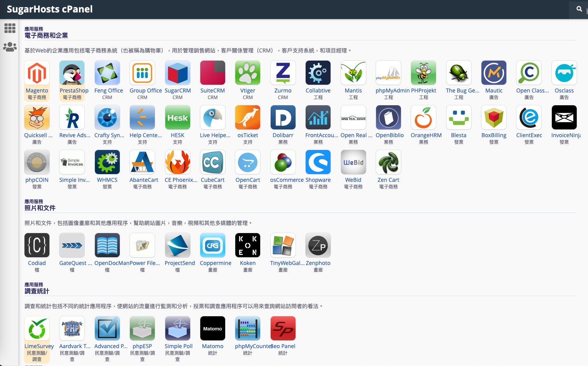Click the Coppermine gallery icon

[213, 245]
